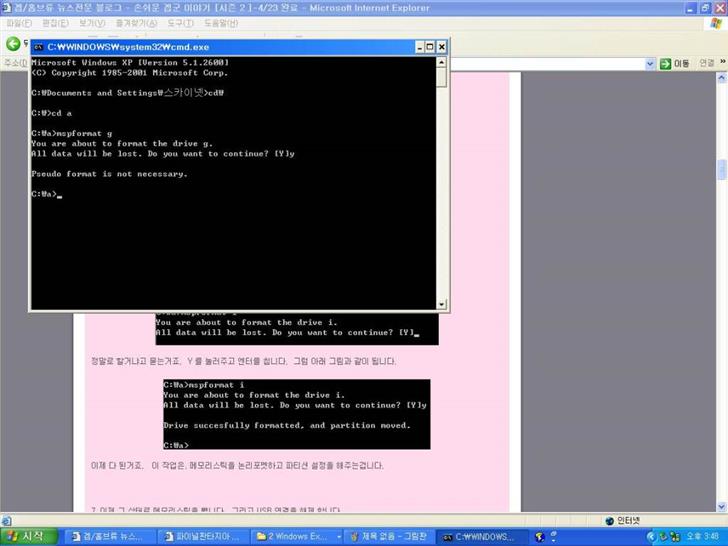Click the Windows flag logo in IE toolbar
This screenshot has width=728, height=546.
pyautogui.click(x=716, y=23)
